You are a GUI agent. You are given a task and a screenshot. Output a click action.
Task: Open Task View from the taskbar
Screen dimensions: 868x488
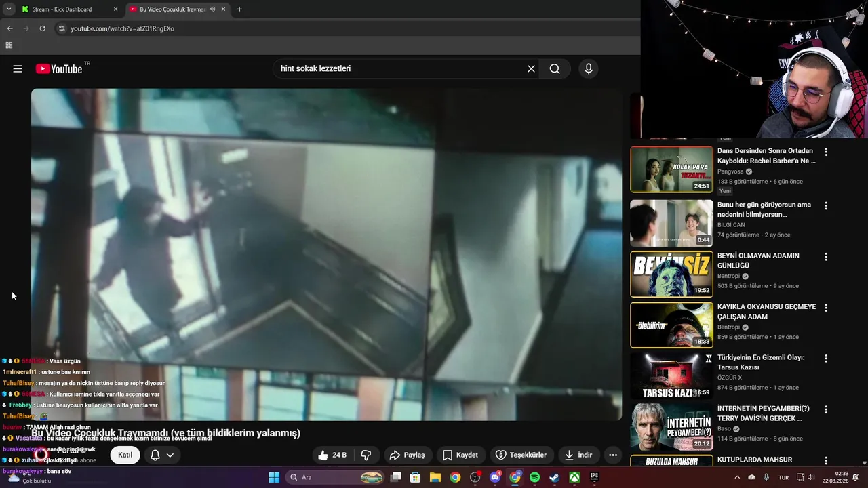point(396,477)
